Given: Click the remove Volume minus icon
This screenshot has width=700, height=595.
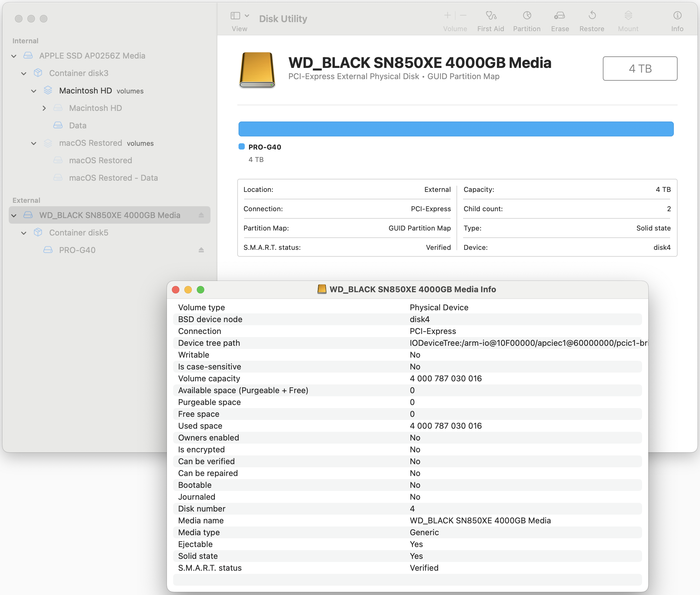Looking at the screenshot, I should (x=463, y=15).
